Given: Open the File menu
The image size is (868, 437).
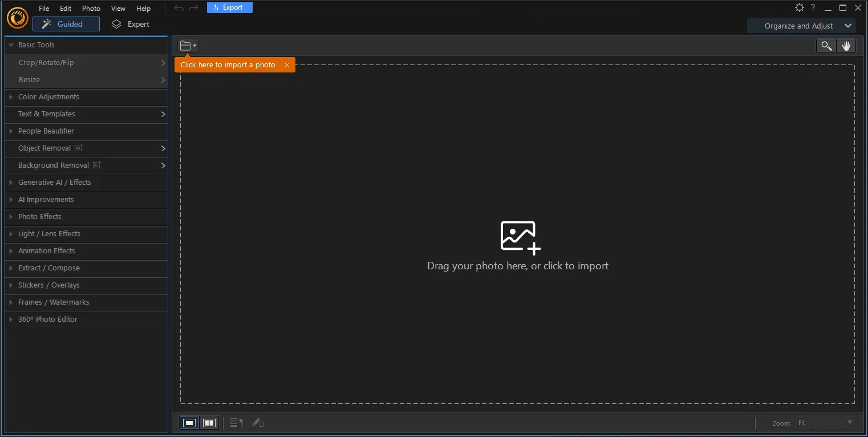Looking at the screenshot, I should pos(44,9).
